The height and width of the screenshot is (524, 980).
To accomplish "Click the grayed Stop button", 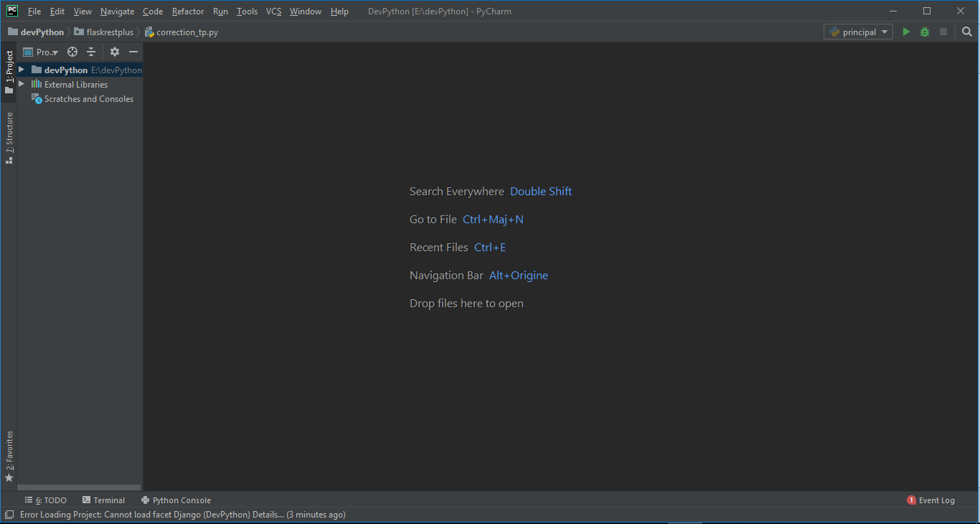I will pos(943,32).
